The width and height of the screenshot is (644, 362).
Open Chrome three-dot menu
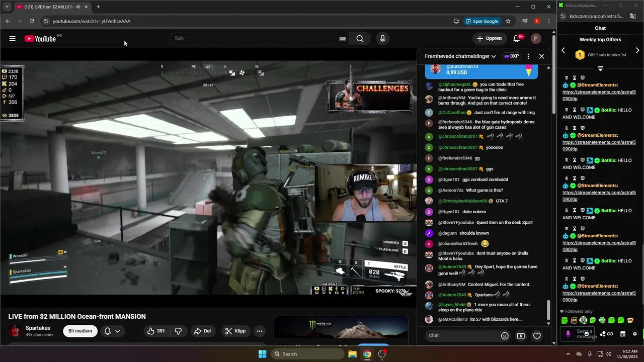pyautogui.click(x=549, y=21)
